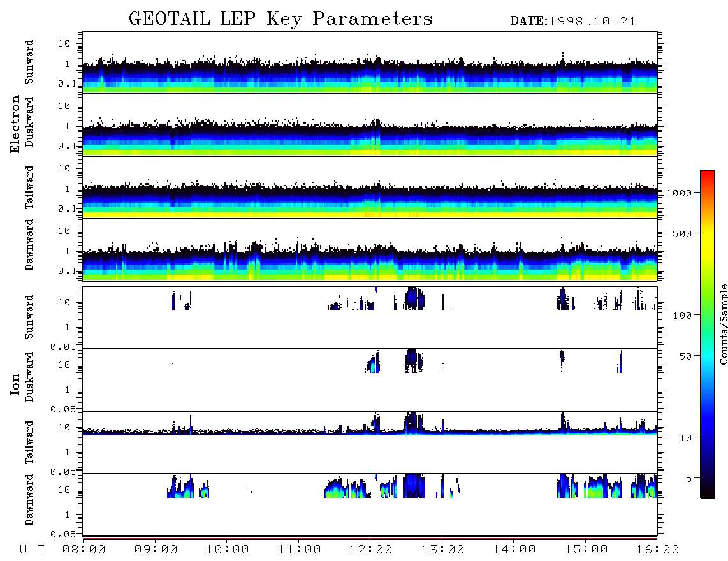
Task: Click the colorbar tick value 100
Action: click(x=682, y=316)
